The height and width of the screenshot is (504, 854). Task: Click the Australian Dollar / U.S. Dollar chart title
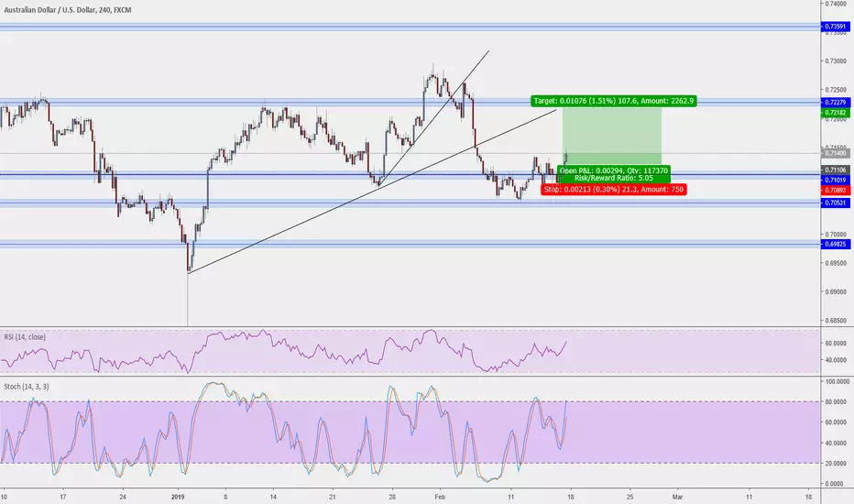[x=68, y=10]
